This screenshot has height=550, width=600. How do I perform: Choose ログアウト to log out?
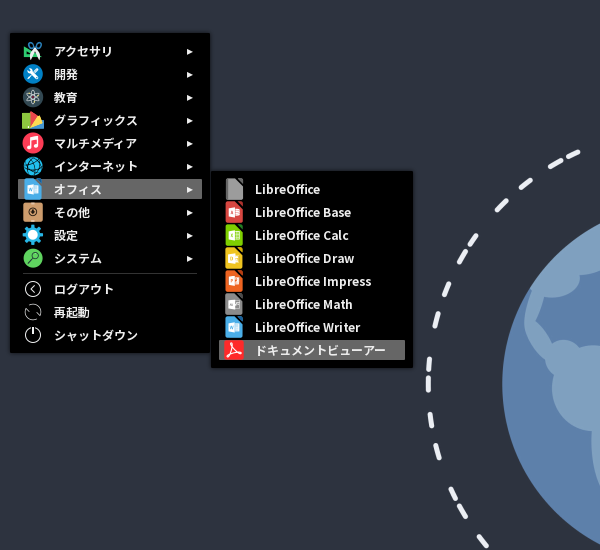pos(110,289)
